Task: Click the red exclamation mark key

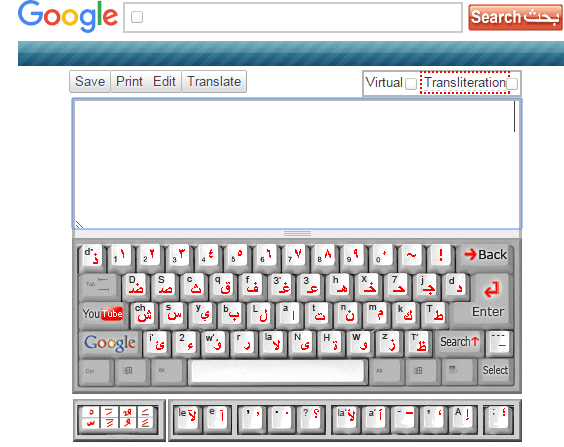Action: (441, 256)
